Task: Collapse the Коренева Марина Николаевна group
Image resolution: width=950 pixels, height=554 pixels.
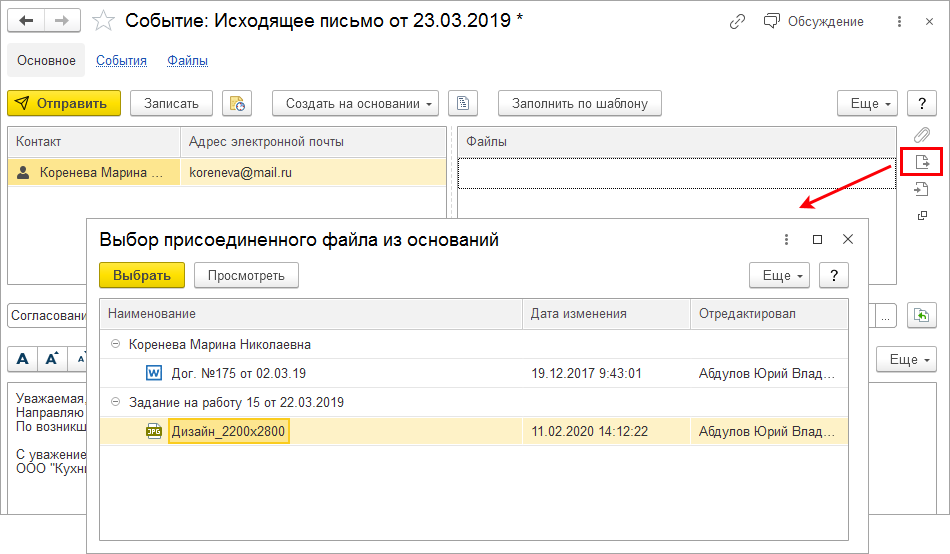Action: [x=116, y=345]
